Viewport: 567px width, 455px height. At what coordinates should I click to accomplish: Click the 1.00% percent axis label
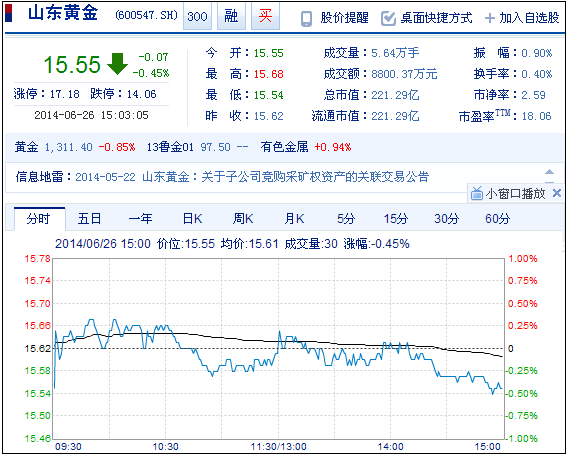(523, 259)
